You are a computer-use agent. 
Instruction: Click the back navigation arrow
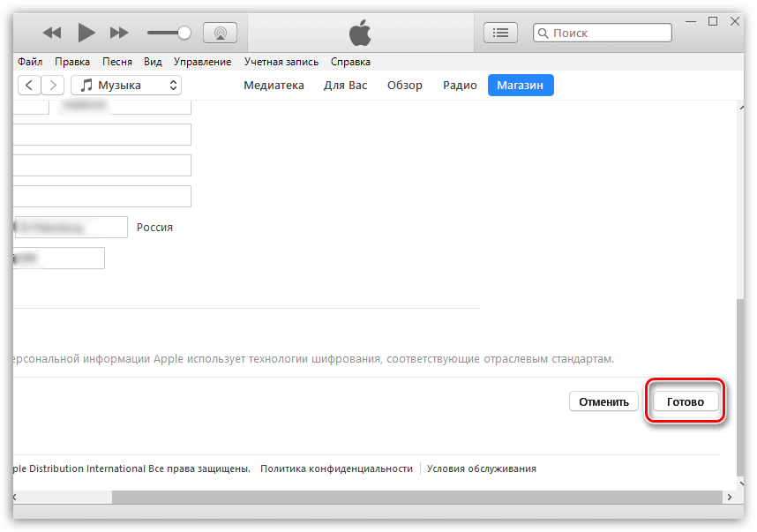[x=30, y=85]
